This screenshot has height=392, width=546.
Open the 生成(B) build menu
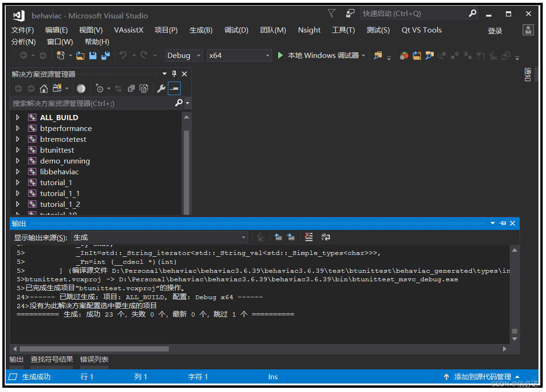click(201, 30)
